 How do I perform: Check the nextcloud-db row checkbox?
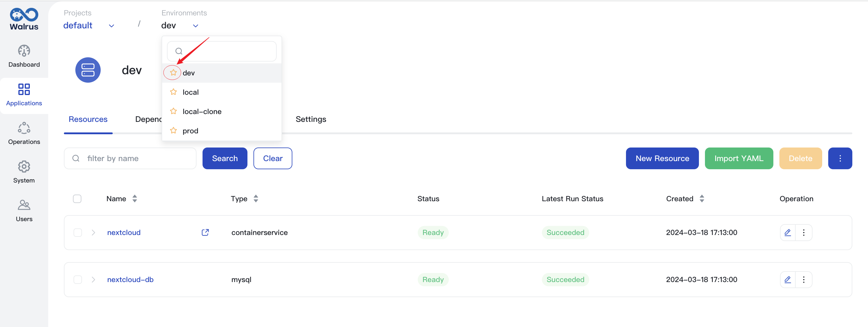[77, 279]
